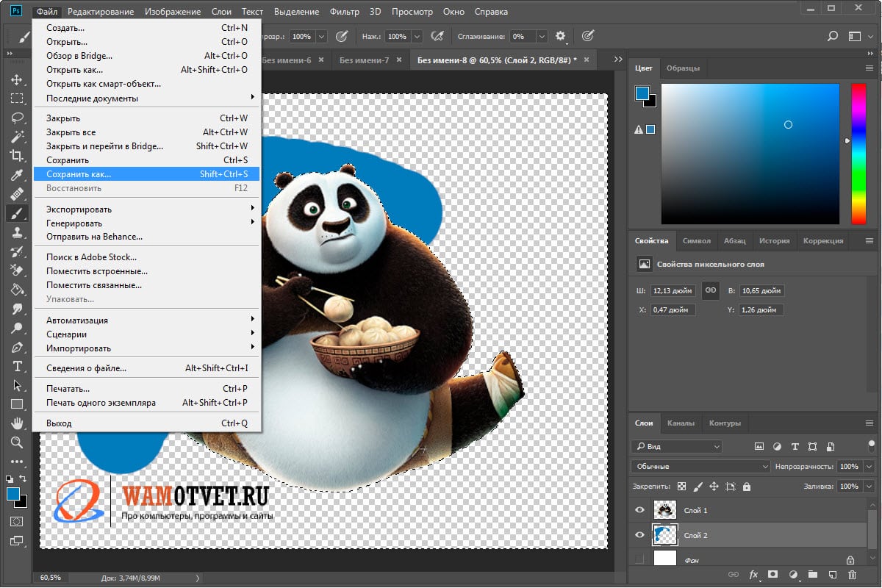Toggle visibility of layer Слой 2

coord(639,535)
